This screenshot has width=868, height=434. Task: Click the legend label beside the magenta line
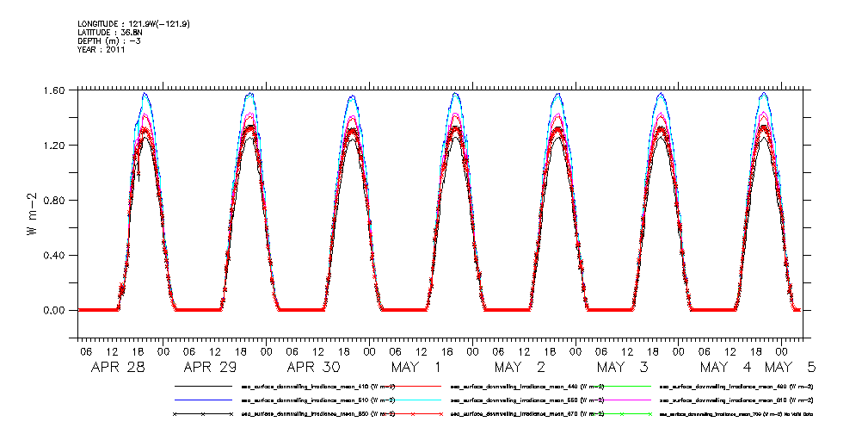[736, 400]
